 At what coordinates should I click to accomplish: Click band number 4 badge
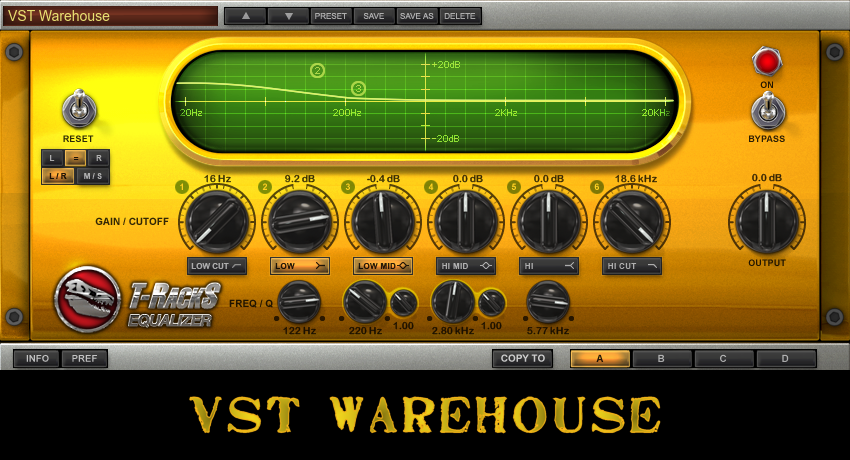click(x=430, y=187)
